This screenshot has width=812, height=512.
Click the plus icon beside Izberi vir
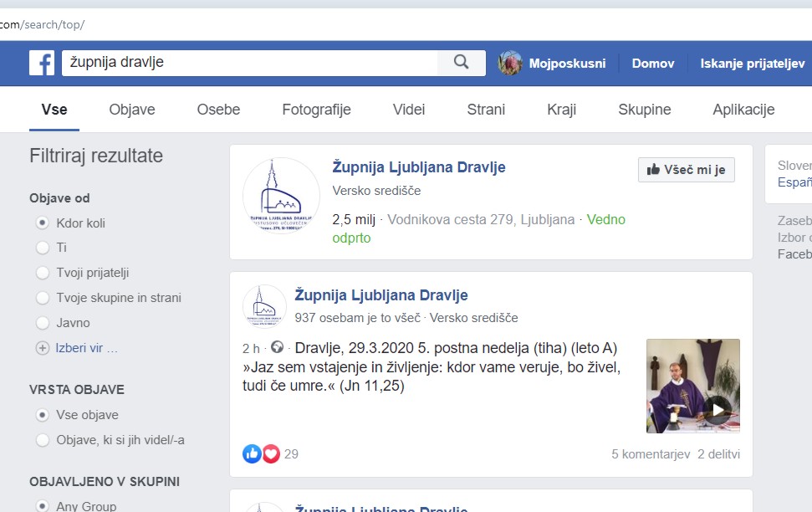pyautogui.click(x=43, y=348)
